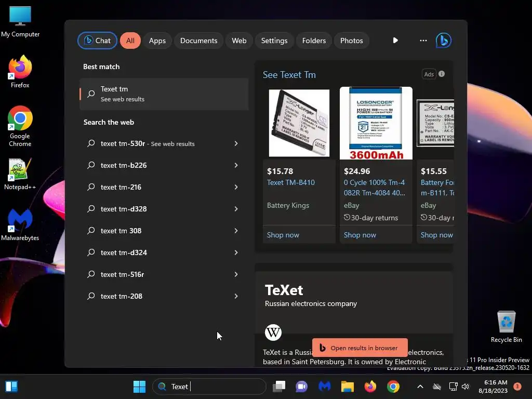The height and width of the screenshot is (399, 532).
Task: Click the Windows Start button
Action: 139,387
